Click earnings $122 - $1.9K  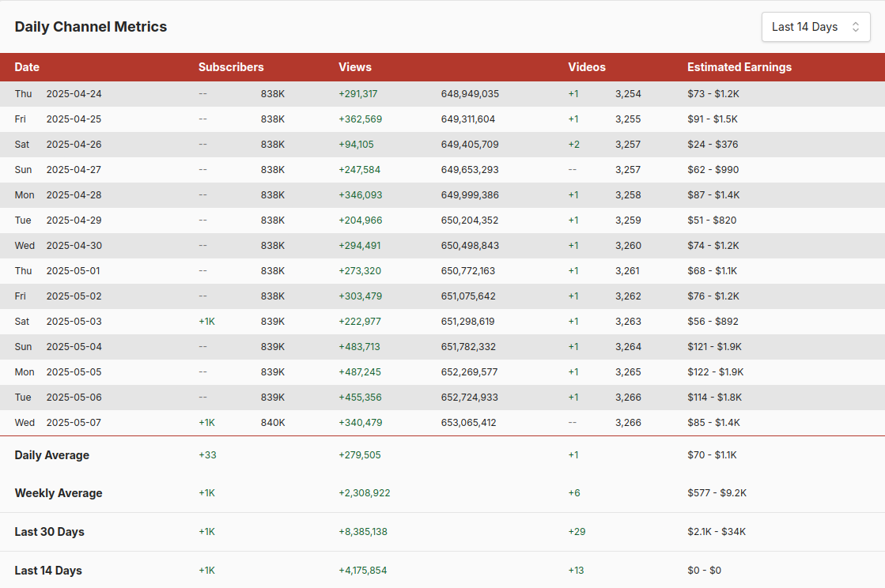click(x=716, y=372)
